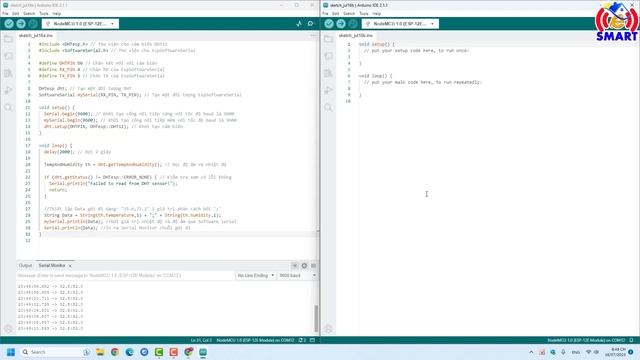The width and height of the screenshot is (640, 360).
Task: Toggle bottom panel icon in left status bar
Action: (x=313, y=340)
